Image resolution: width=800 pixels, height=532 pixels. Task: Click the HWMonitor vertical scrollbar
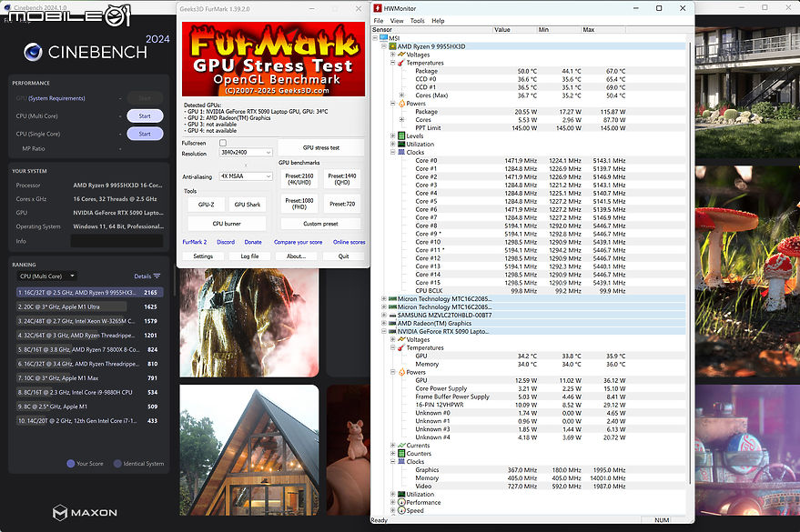tap(690, 263)
